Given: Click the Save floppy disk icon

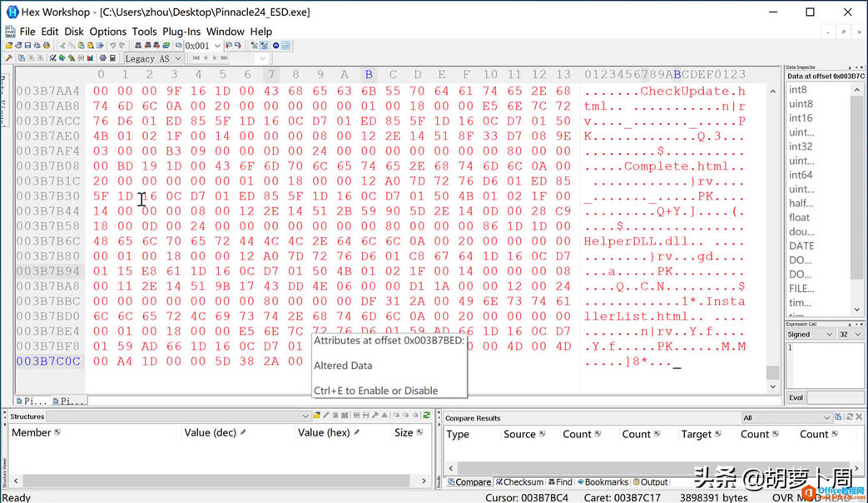Looking at the screenshot, I should coord(28,46).
